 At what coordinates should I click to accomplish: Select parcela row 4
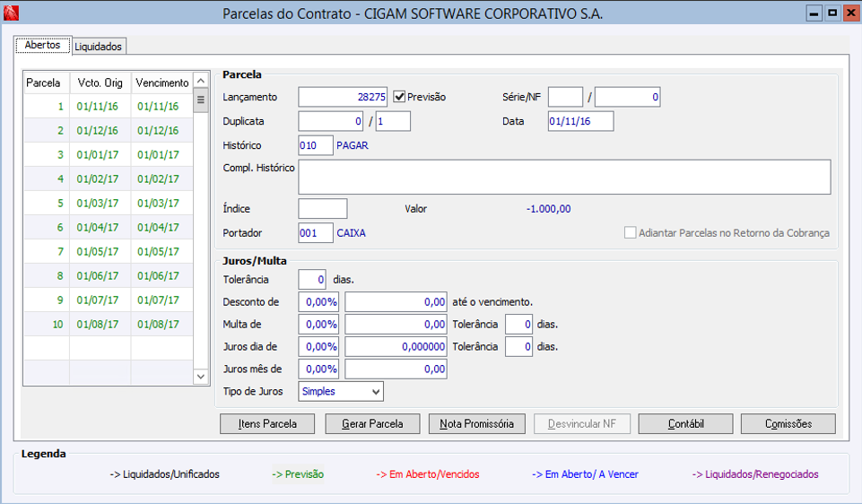pyautogui.click(x=109, y=178)
